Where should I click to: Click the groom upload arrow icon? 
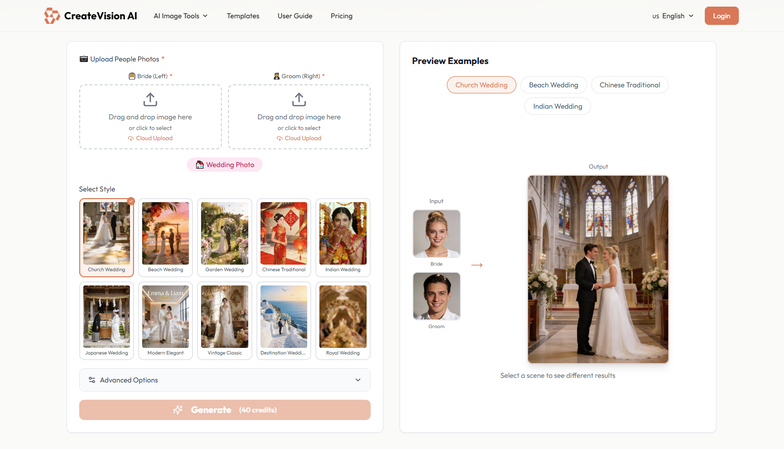pyautogui.click(x=299, y=100)
